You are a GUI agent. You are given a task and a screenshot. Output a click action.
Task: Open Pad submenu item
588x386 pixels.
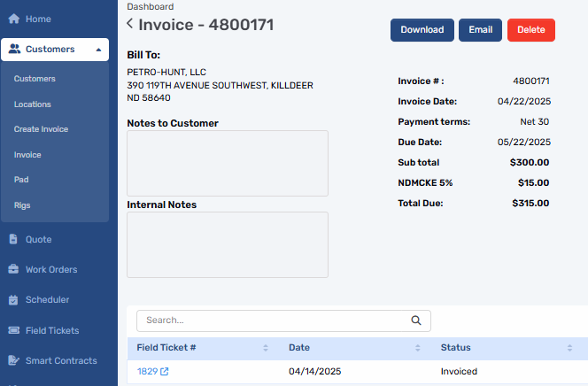pos(21,180)
